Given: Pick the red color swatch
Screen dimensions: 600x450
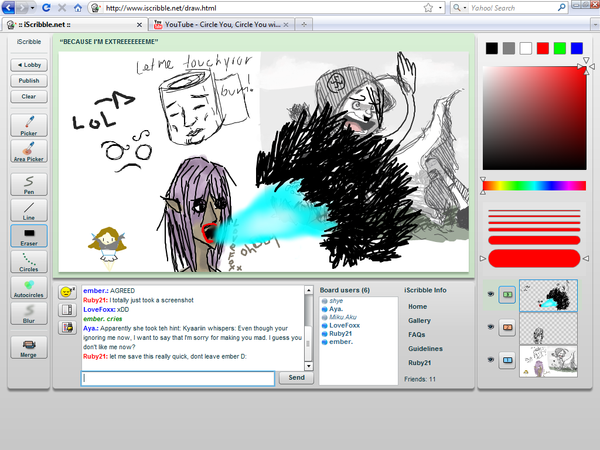Looking at the screenshot, I should (x=543, y=48).
